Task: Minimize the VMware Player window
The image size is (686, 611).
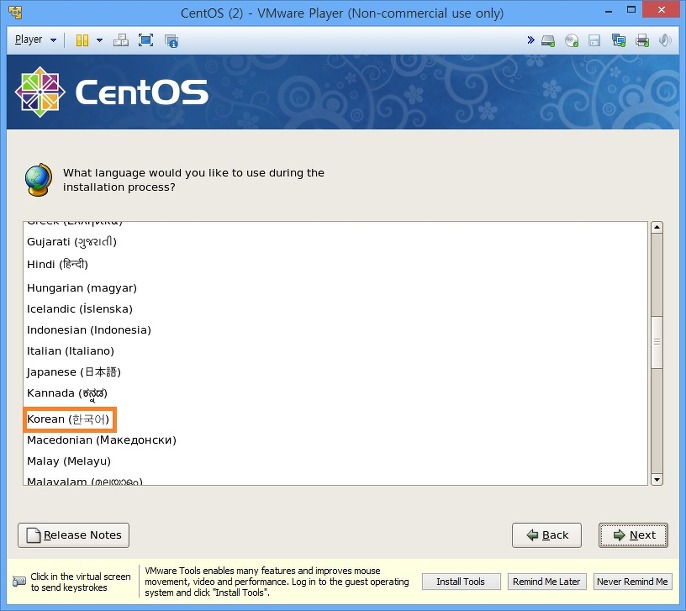Action: 608,11
